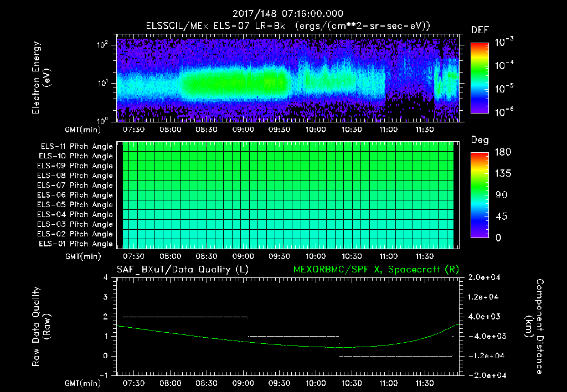Click the 10^2 energy axis tick label
The image size is (567, 392).
(102, 44)
